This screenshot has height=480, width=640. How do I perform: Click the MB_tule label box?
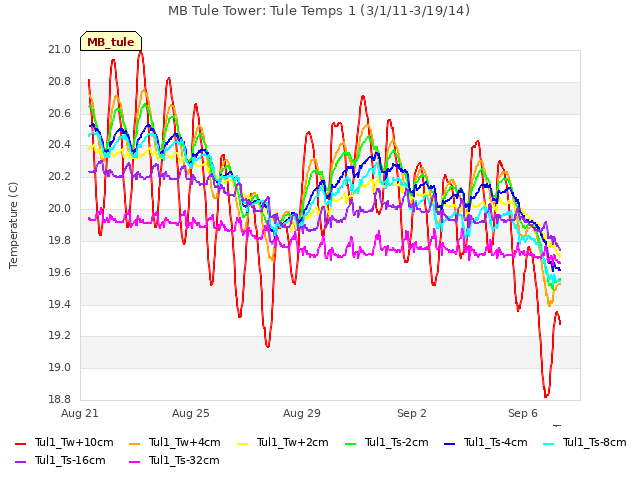tap(111, 41)
